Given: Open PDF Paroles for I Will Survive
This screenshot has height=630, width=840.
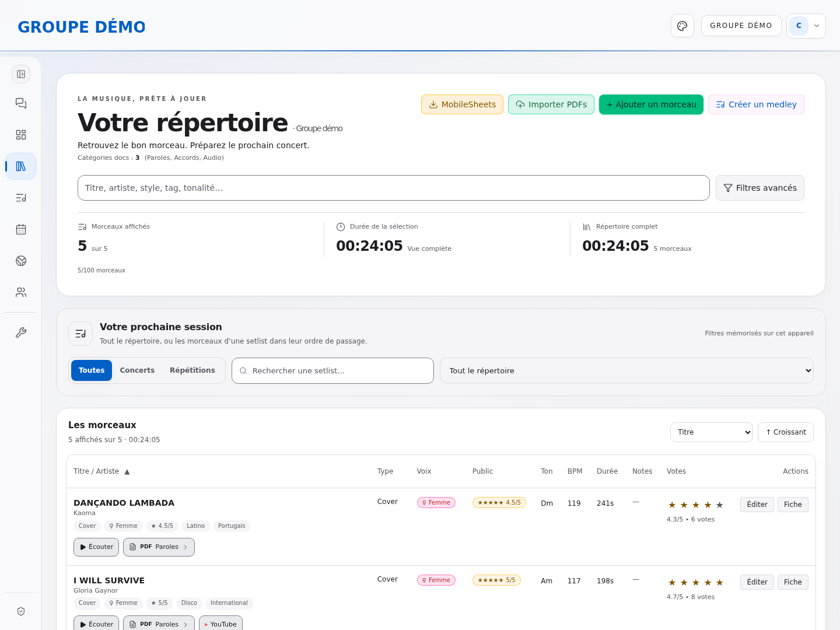Looking at the screenshot, I should (x=159, y=623).
